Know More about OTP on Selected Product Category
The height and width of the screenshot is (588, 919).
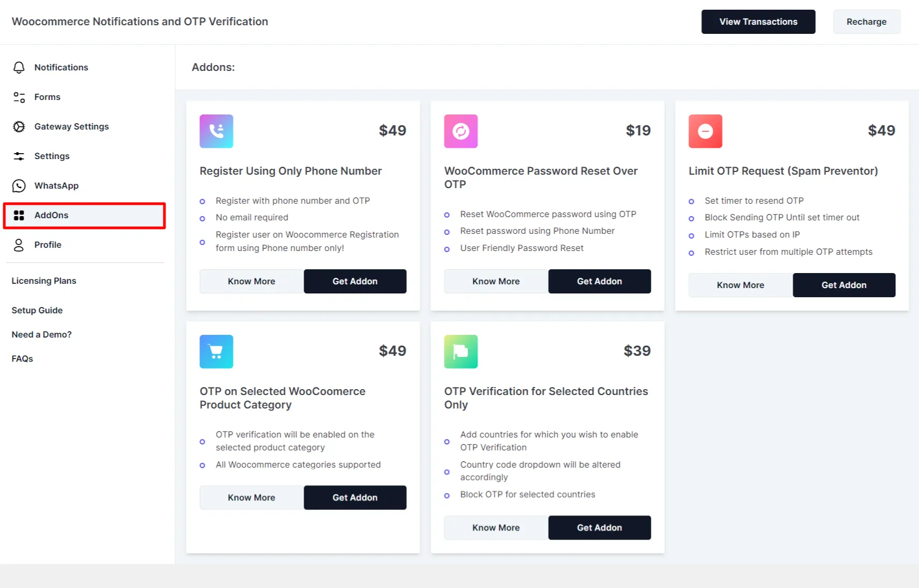(252, 498)
